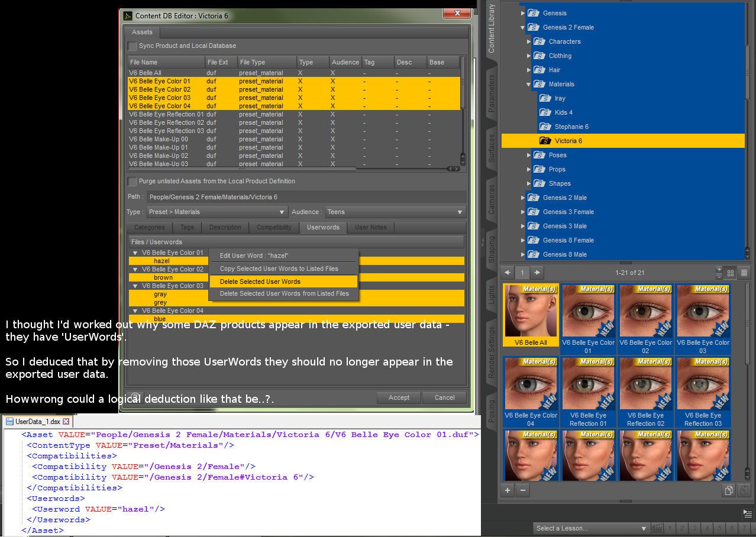Select V6 Belle Make-Up 01 asset row

tap(293, 147)
